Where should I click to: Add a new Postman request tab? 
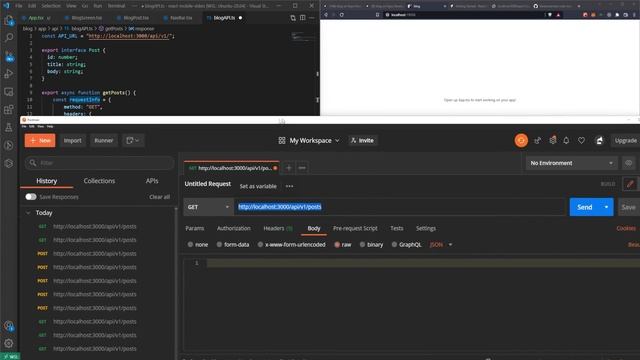[x=289, y=168]
